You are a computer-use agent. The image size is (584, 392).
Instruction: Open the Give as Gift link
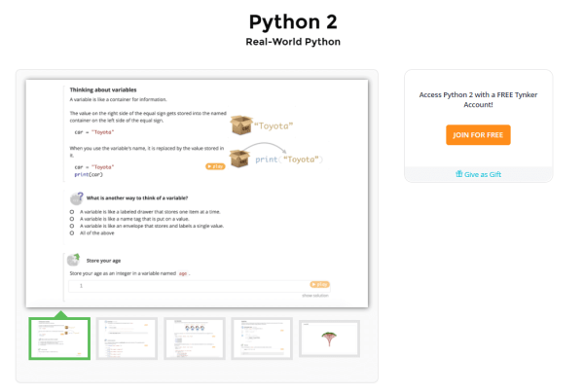pos(478,174)
